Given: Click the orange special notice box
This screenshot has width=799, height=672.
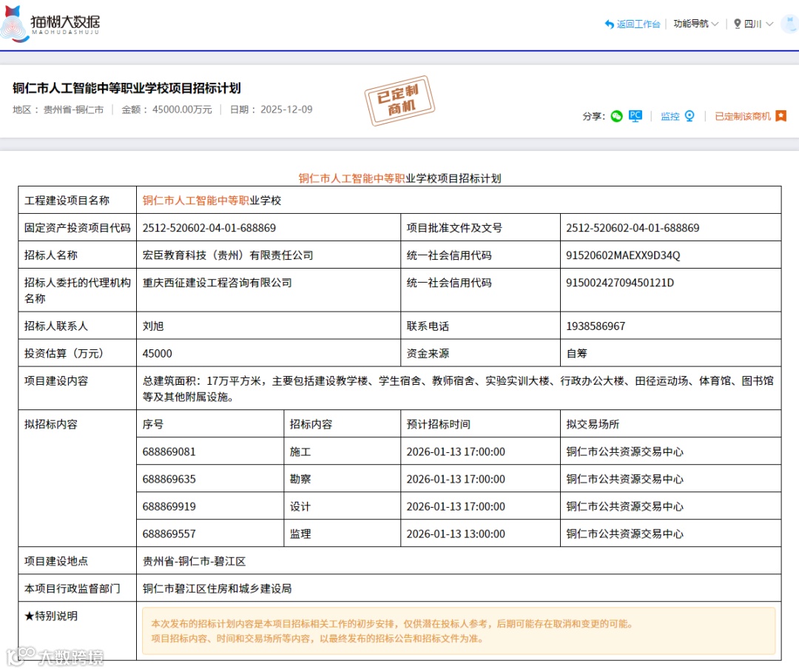Looking at the screenshot, I should (x=458, y=631).
